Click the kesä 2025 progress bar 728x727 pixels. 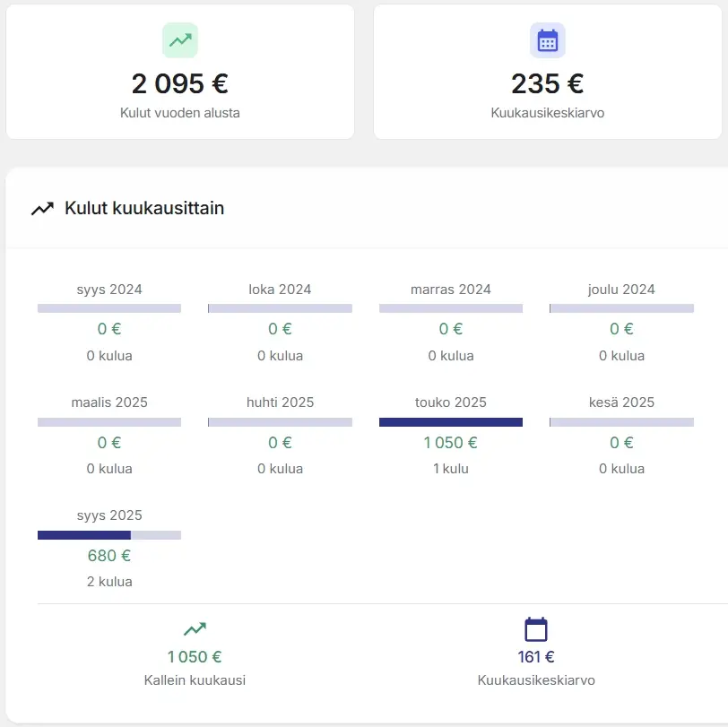coord(621,422)
